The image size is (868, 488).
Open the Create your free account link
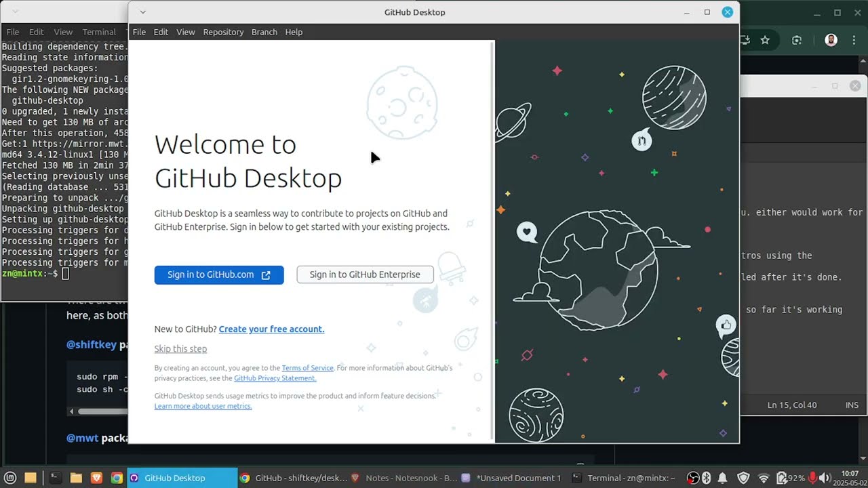click(271, 329)
